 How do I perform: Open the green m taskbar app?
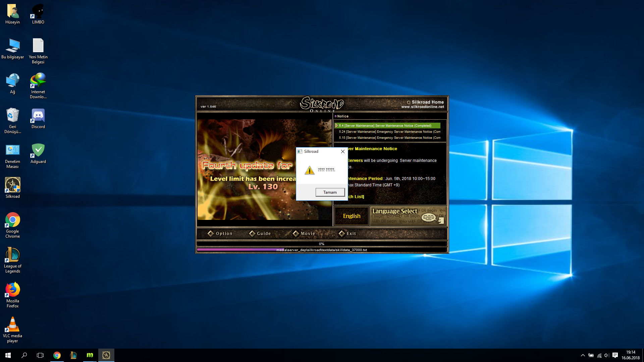point(90,355)
